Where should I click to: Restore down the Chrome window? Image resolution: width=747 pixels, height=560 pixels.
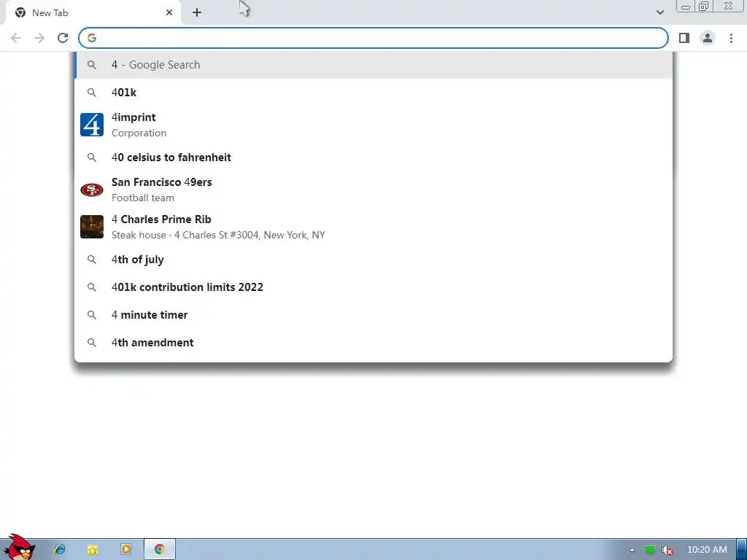tap(704, 7)
